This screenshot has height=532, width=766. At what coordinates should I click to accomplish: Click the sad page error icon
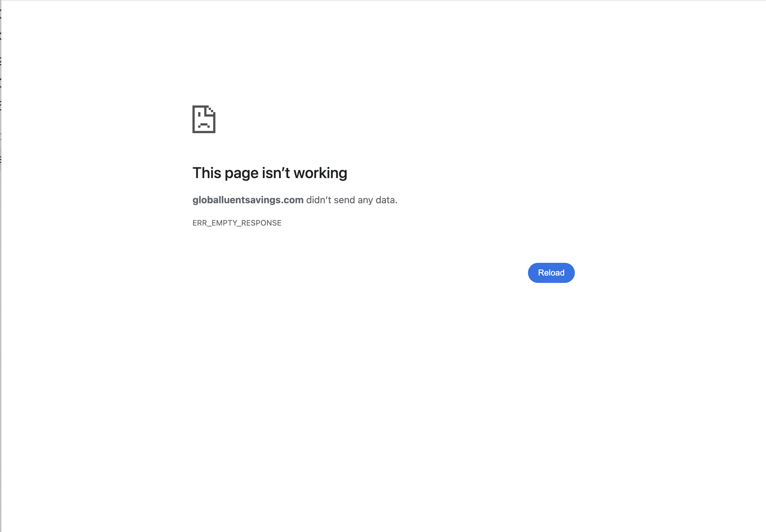click(204, 119)
